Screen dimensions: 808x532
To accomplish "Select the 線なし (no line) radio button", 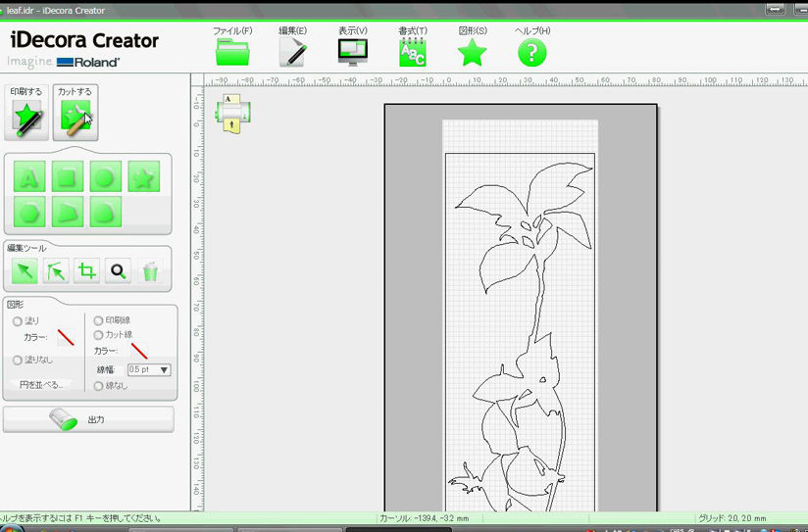I will pyautogui.click(x=98, y=386).
